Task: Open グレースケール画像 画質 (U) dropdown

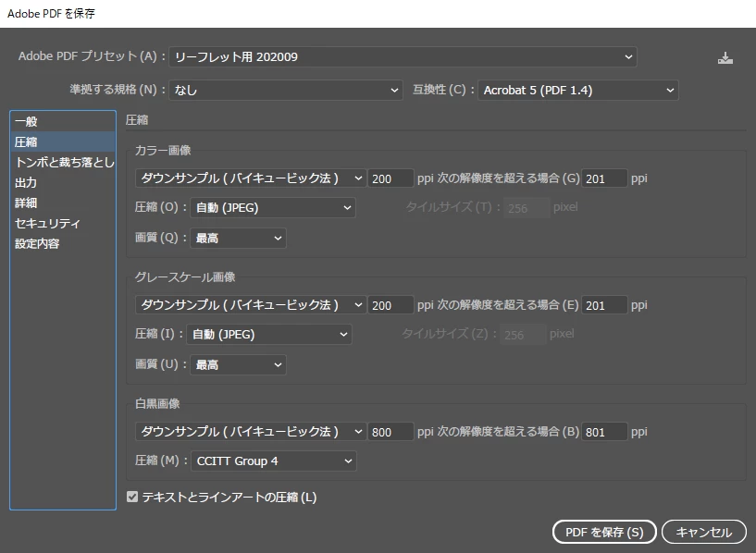Action: pos(238,364)
